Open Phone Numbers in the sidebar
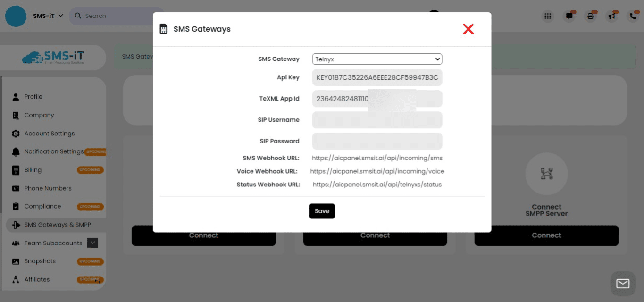644x302 pixels. [x=48, y=188]
